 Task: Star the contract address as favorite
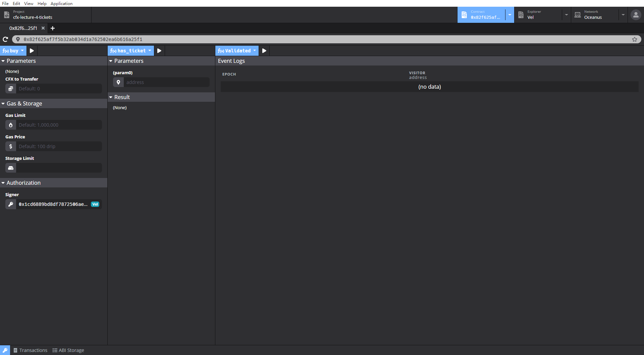pos(635,39)
